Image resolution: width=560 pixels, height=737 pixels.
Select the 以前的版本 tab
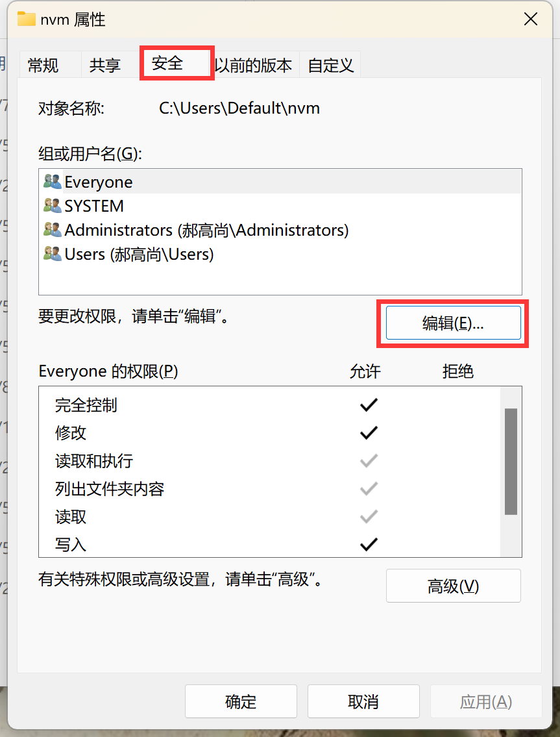coord(254,64)
